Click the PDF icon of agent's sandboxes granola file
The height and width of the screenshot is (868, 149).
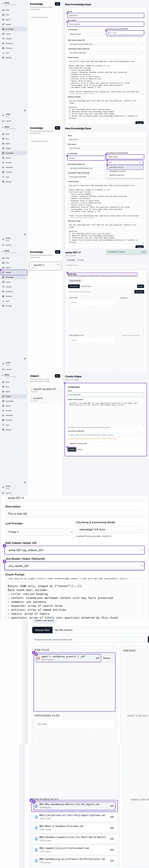[39, 658]
